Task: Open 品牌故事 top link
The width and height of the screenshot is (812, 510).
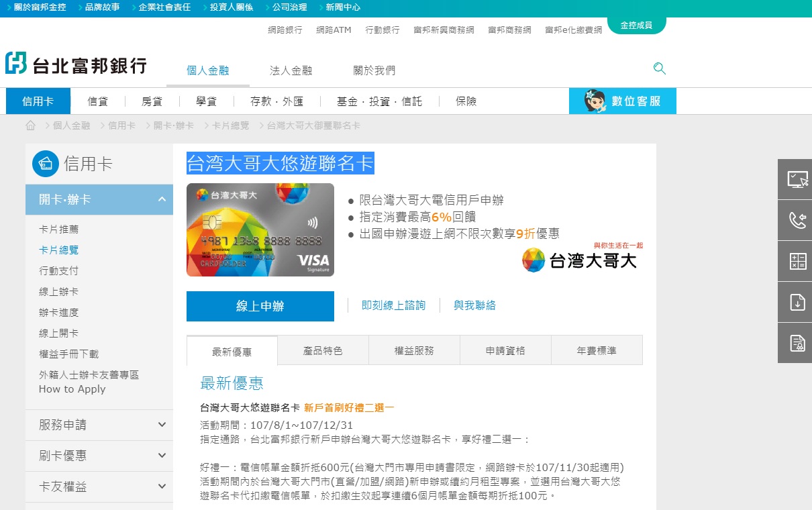Action: coord(103,7)
